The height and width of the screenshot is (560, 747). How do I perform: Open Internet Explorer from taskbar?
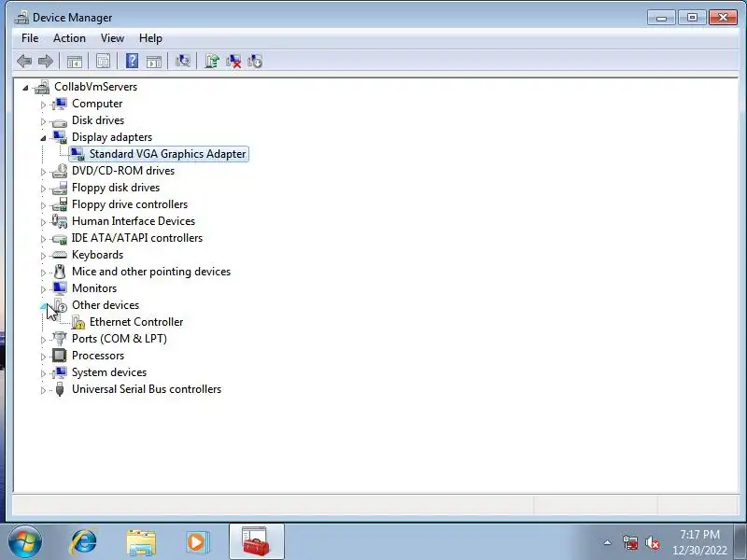[x=83, y=542]
